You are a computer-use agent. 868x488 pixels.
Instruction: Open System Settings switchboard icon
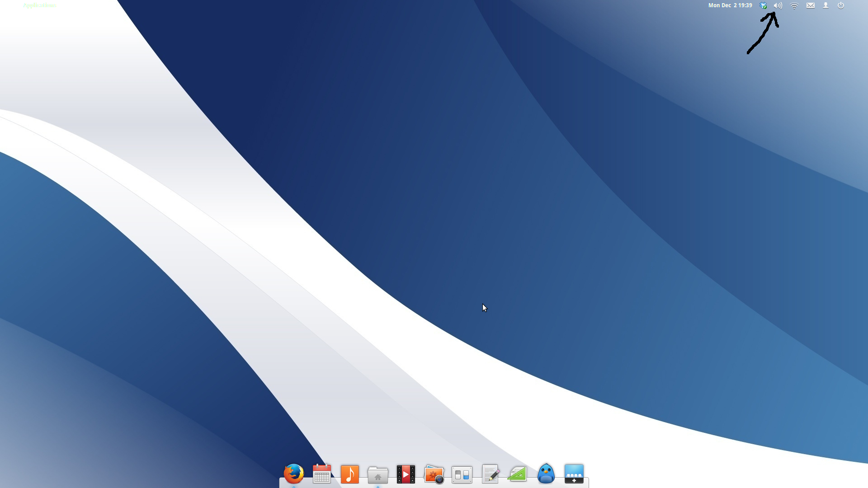click(462, 475)
